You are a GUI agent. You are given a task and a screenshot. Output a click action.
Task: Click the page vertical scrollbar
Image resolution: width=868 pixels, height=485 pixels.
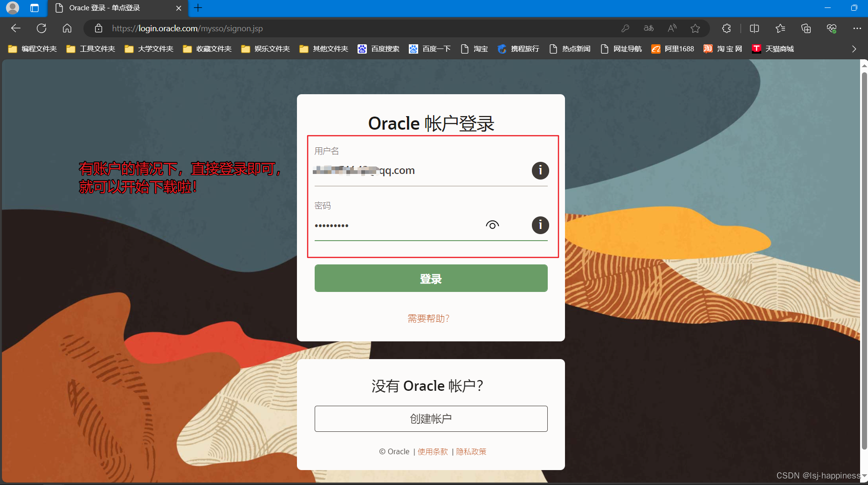point(864,261)
